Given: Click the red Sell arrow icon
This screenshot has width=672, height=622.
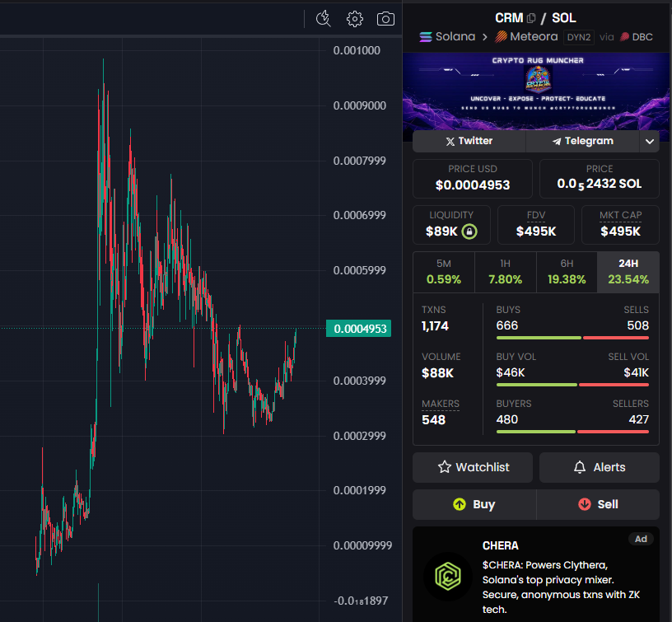Looking at the screenshot, I should [x=585, y=504].
